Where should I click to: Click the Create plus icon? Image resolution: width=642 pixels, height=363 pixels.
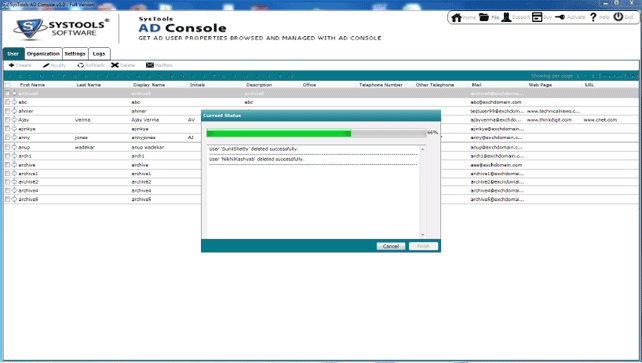pyautogui.click(x=11, y=65)
